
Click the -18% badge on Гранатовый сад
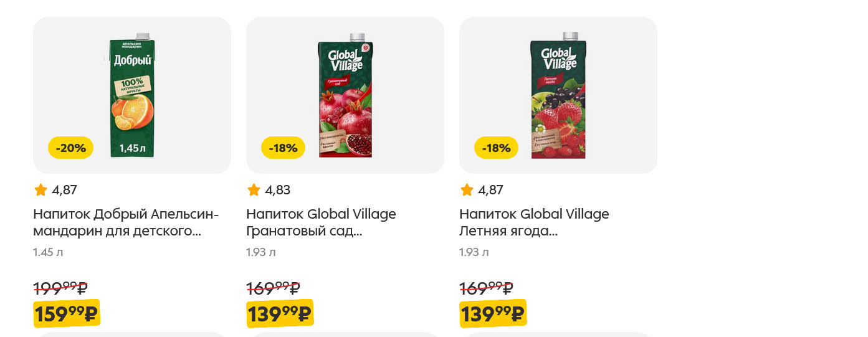tap(283, 148)
